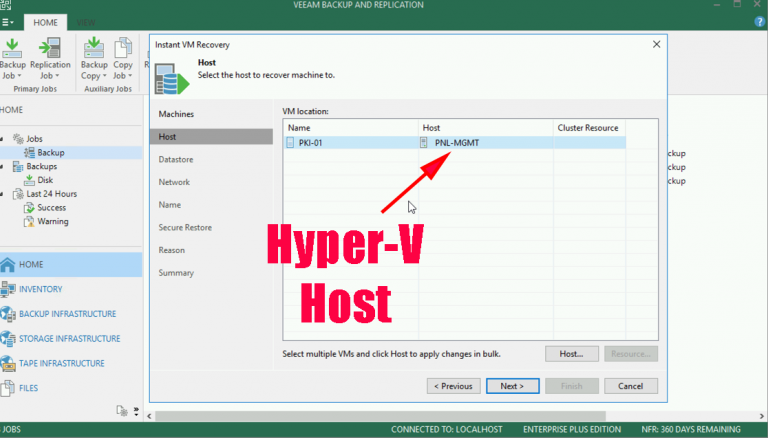Sort by the Host column header

click(x=486, y=128)
